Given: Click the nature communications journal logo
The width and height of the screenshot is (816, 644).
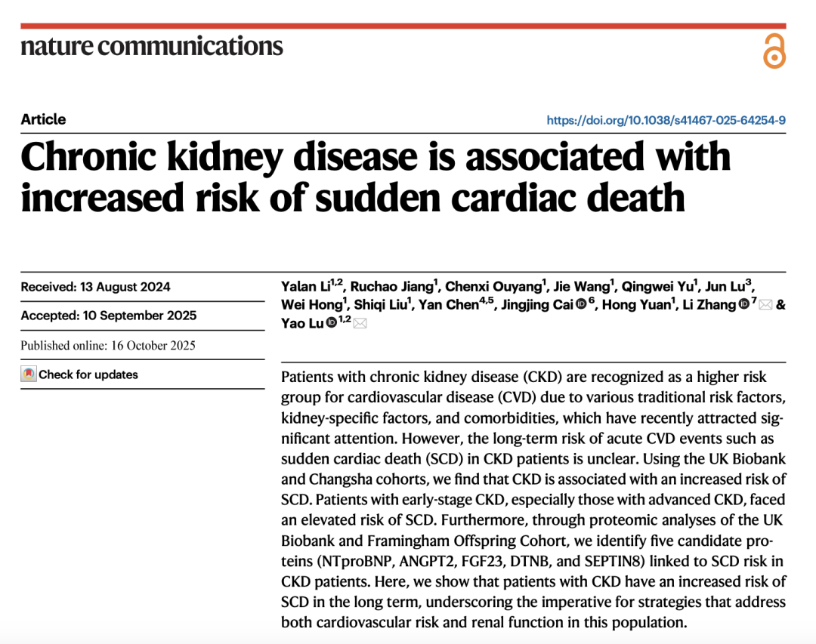Looking at the screenshot, I should point(152,47).
